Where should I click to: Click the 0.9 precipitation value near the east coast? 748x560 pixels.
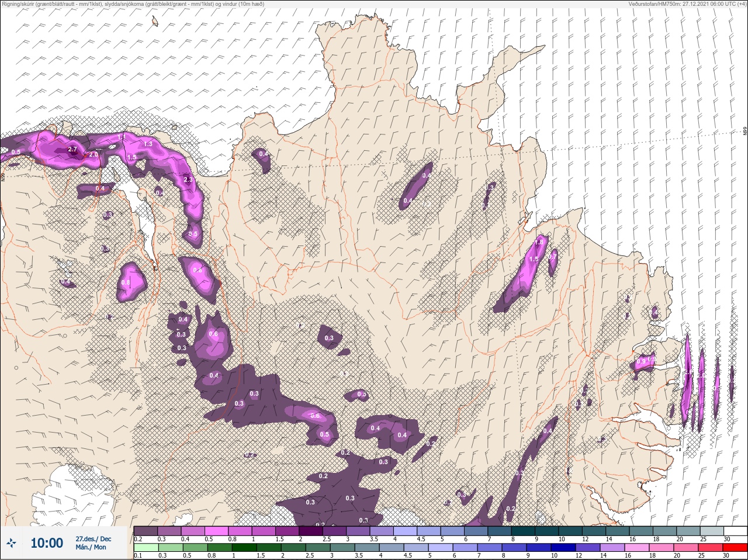641,362
